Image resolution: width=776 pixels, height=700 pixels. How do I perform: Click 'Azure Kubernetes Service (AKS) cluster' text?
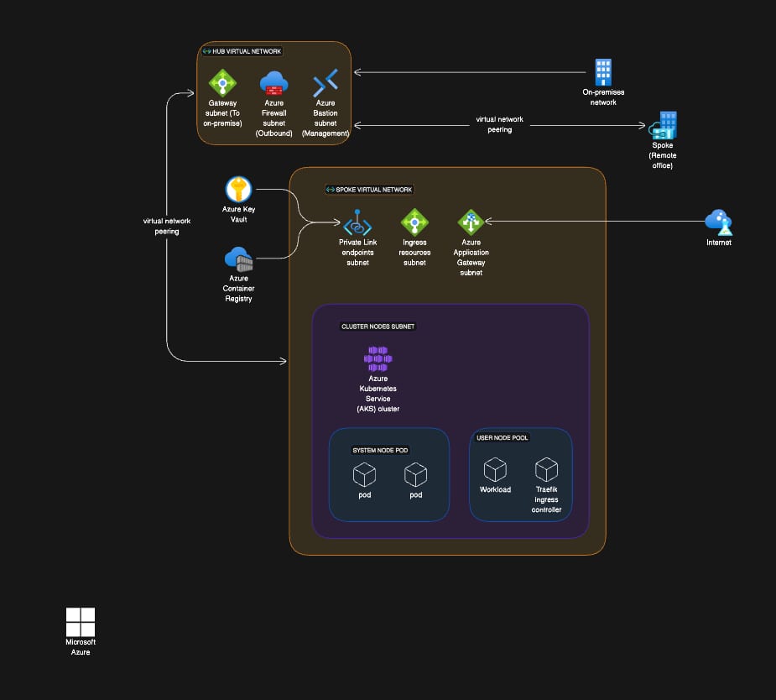[x=378, y=394]
